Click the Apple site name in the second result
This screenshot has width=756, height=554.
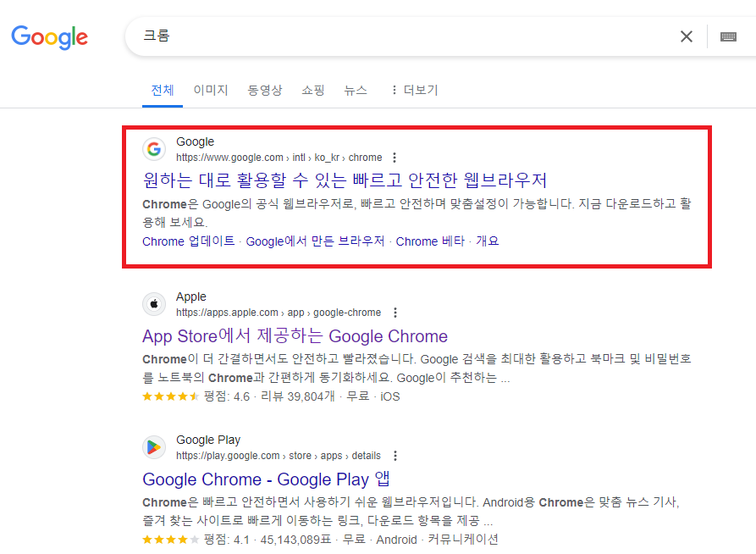(x=191, y=296)
